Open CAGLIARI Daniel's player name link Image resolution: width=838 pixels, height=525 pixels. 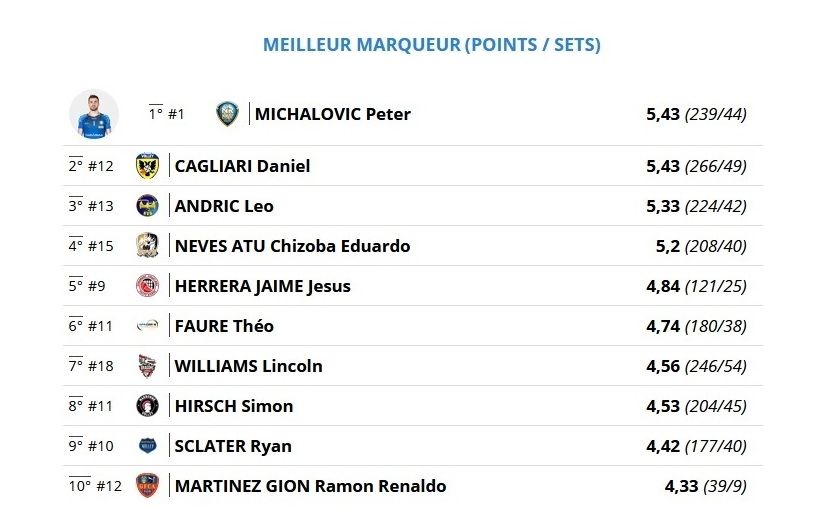(242, 166)
